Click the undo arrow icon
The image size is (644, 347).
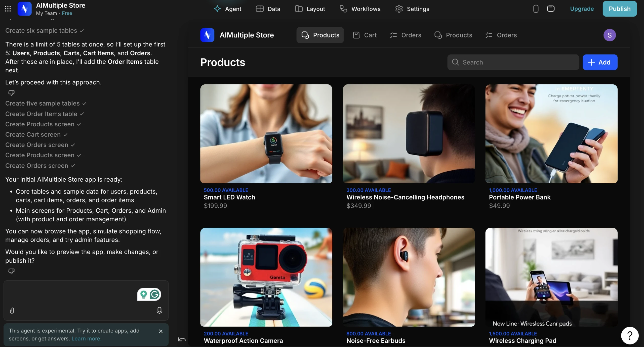coord(182,340)
